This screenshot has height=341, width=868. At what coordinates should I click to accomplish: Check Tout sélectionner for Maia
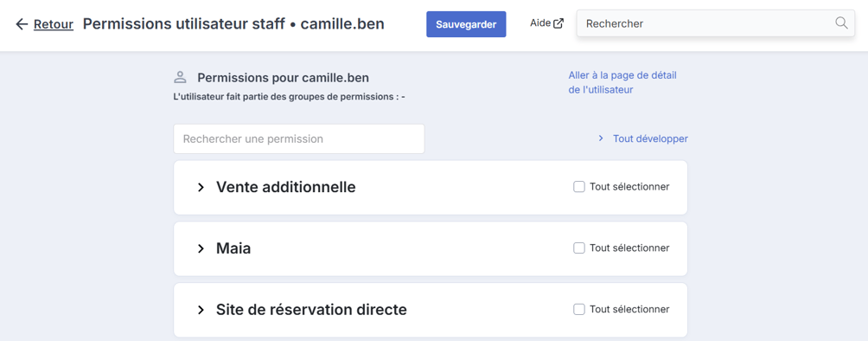pyautogui.click(x=579, y=248)
